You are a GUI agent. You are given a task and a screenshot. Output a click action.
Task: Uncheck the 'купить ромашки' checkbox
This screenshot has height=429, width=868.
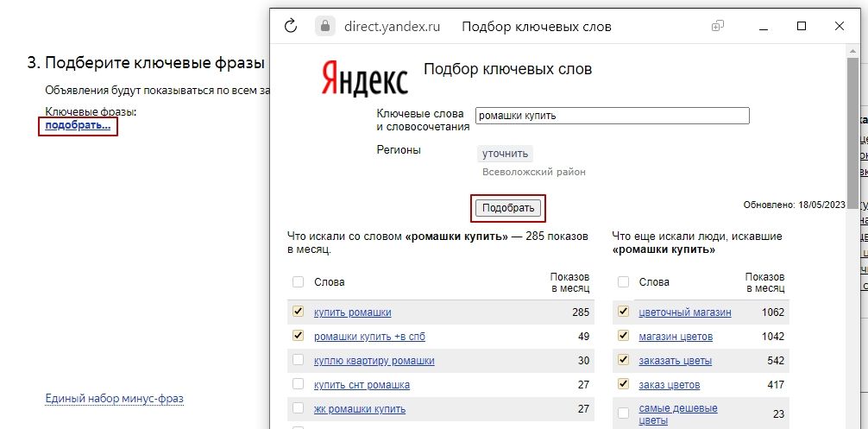tap(299, 312)
